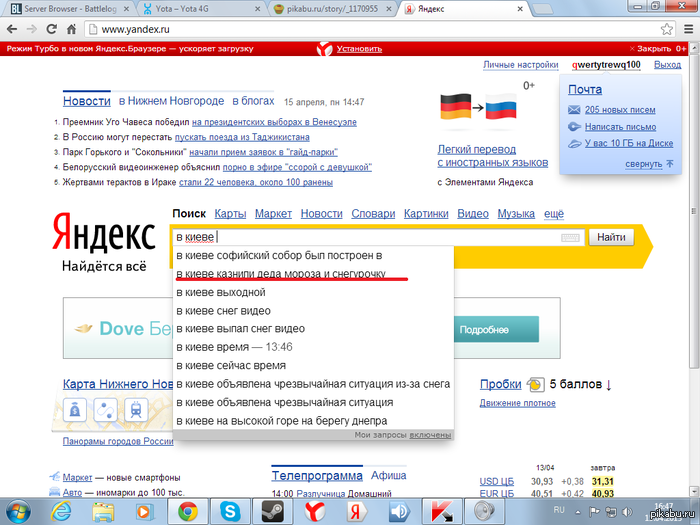Select suggestion 'в киеве выходной'
Viewport: 700px width, 525px height.
[x=221, y=292]
